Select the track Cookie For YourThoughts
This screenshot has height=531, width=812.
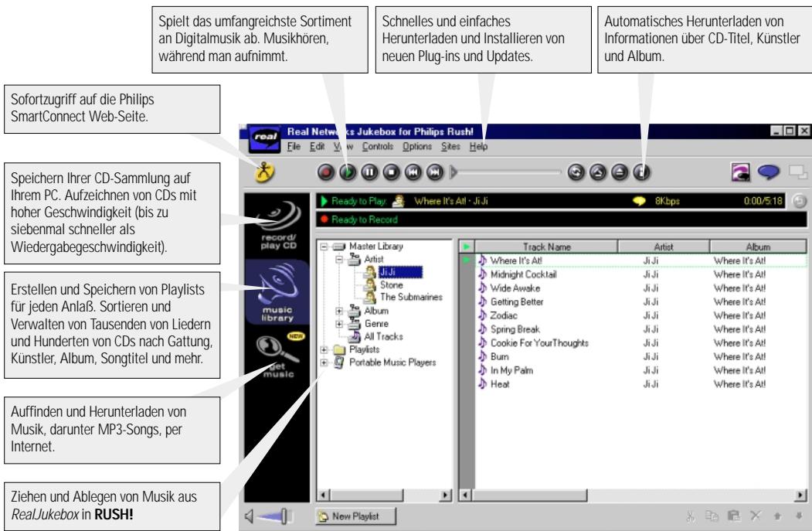(539, 343)
